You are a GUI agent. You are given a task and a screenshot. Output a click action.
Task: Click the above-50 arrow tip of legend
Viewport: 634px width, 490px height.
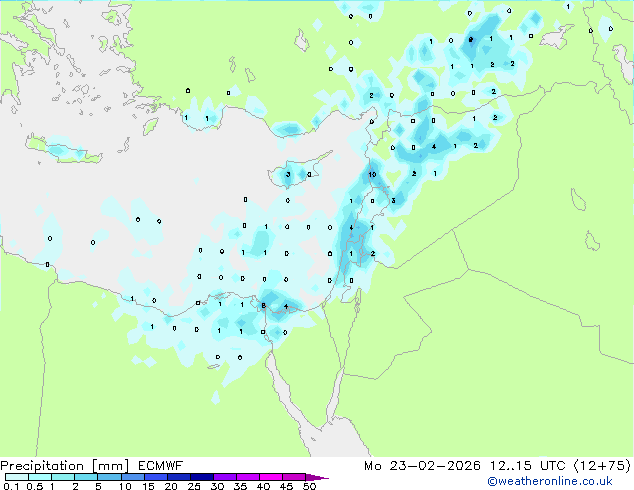pyautogui.click(x=317, y=477)
